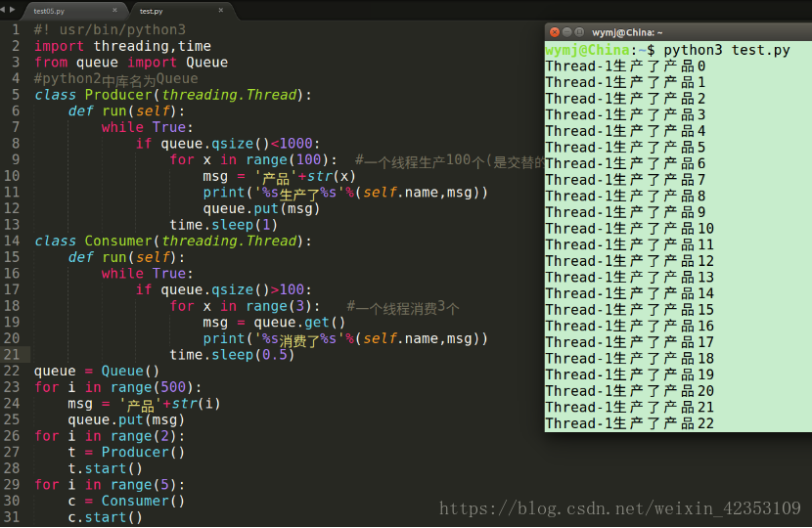Image resolution: width=812 pixels, height=528 pixels.
Task: Switch to the test05.py tab
Action: (x=49, y=11)
